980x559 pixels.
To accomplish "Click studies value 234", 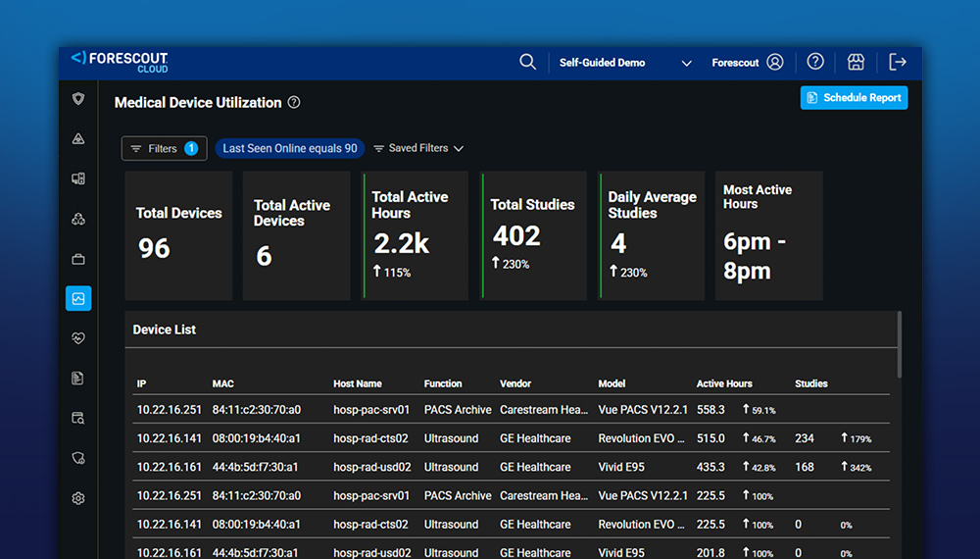I will [805, 438].
